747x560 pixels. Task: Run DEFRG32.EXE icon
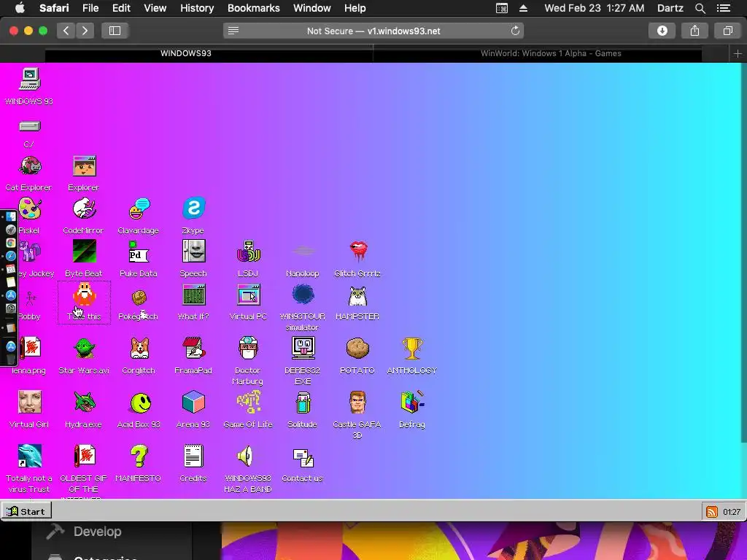coord(303,348)
